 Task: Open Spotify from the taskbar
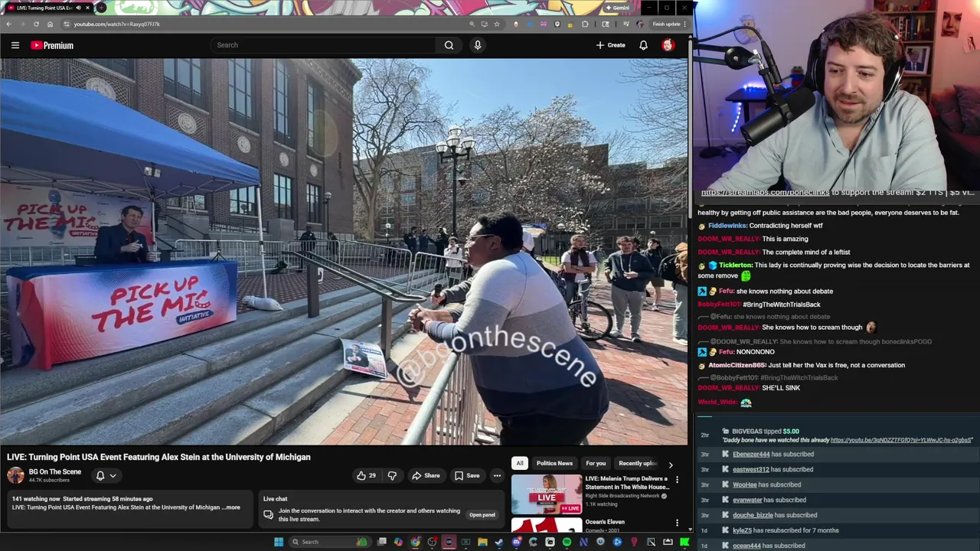point(567,542)
